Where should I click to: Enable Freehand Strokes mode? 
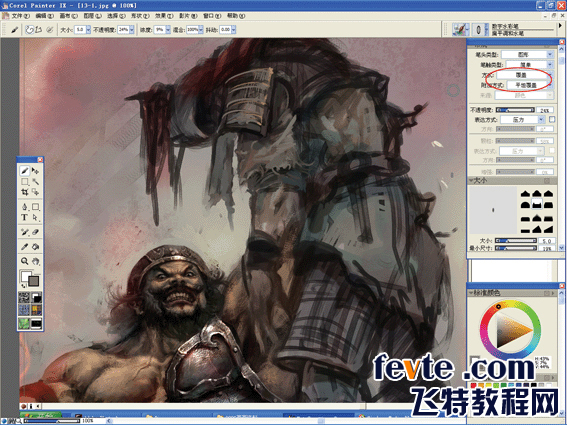coord(29,30)
